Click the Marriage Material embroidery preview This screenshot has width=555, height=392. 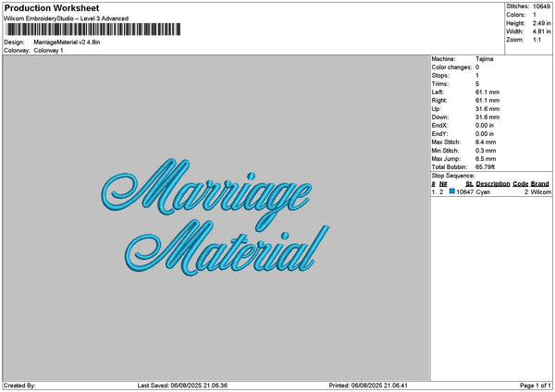216,216
